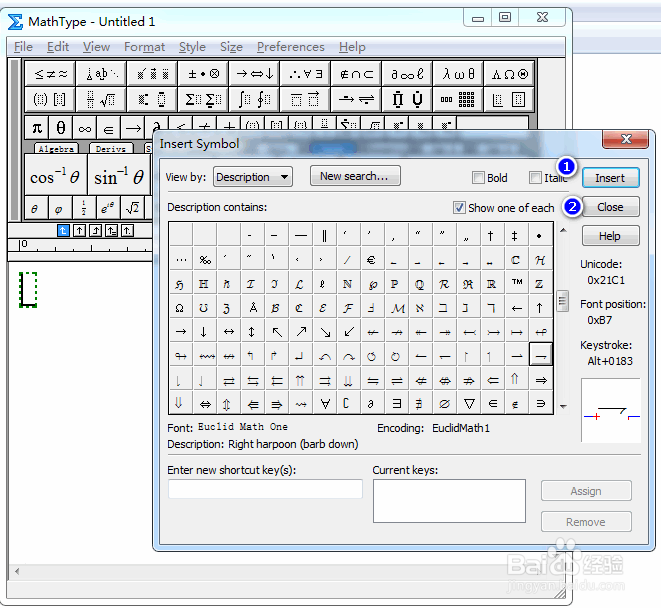Viewport: 661px width, 608px height.
Task: Insert inverse sine theta expression
Action: (x=119, y=175)
